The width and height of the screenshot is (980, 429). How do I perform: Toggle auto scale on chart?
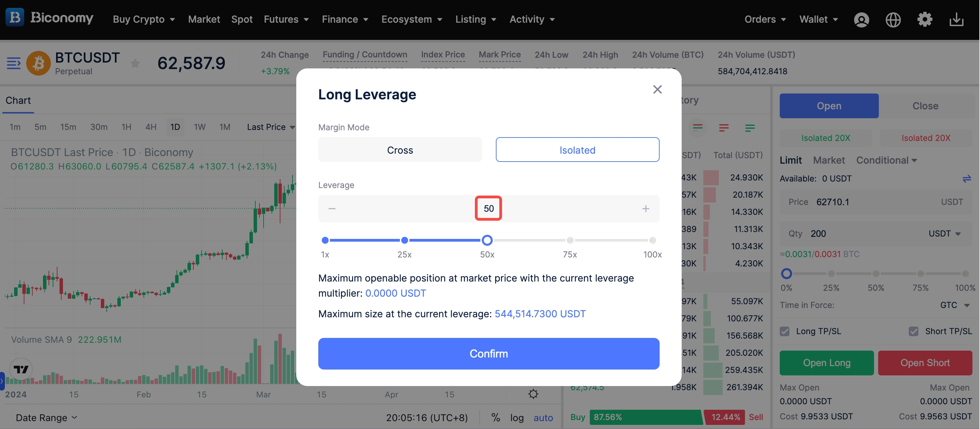pos(543,418)
